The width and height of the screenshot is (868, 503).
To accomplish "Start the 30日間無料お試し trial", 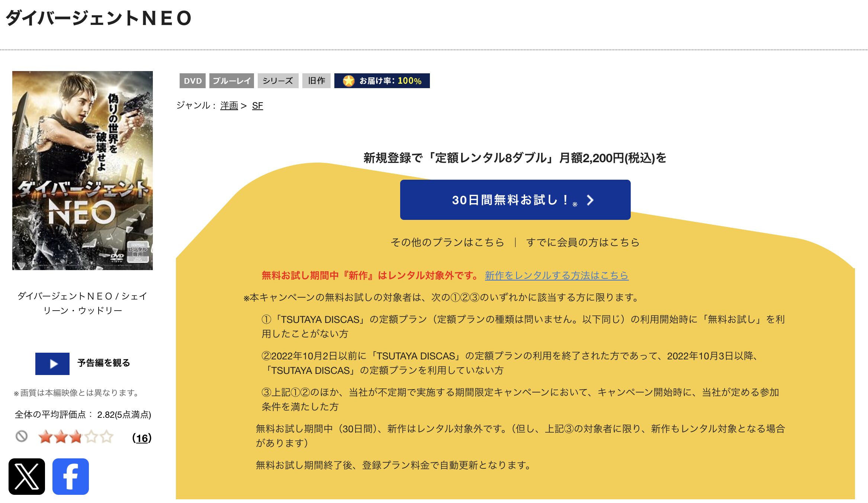I will coord(515,200).
